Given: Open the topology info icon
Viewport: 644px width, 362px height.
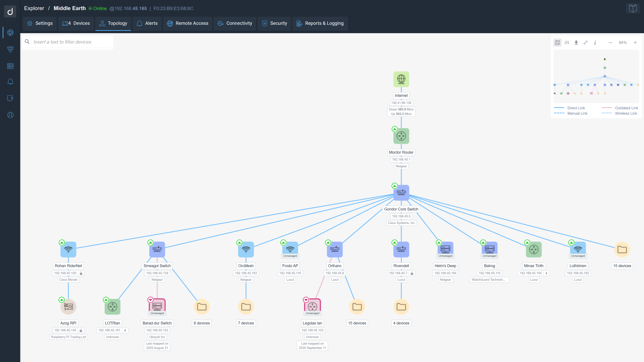Looking at the screenshot, I should pos(595,43).
